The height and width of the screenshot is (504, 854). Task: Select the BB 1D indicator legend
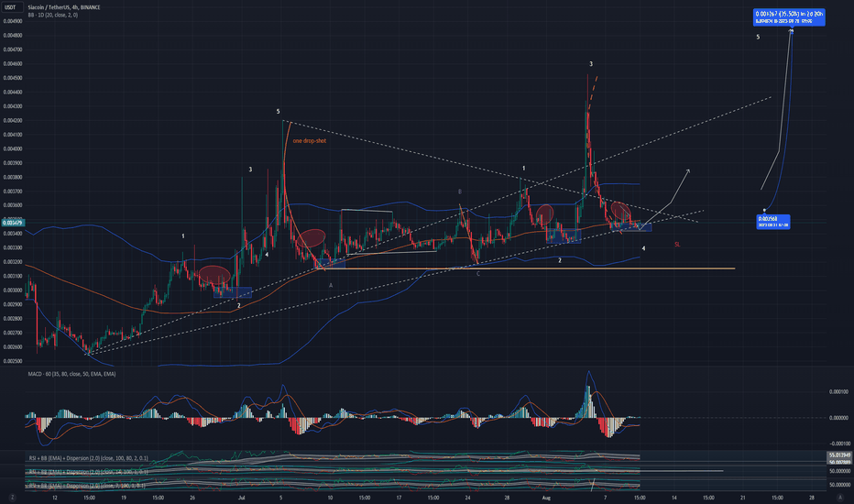pyautogui.click(x=53, y=16)
